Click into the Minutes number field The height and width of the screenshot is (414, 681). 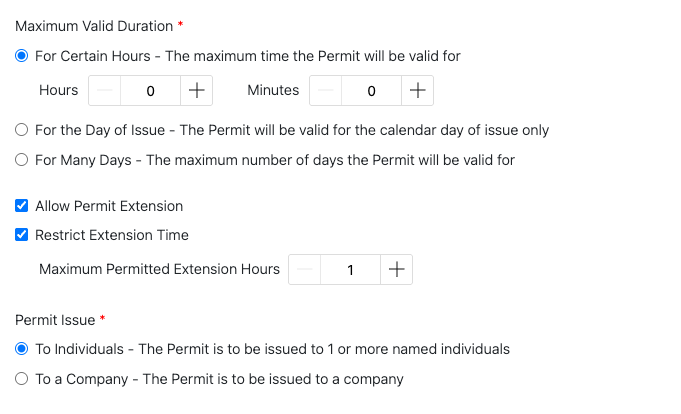coord(371,91)
